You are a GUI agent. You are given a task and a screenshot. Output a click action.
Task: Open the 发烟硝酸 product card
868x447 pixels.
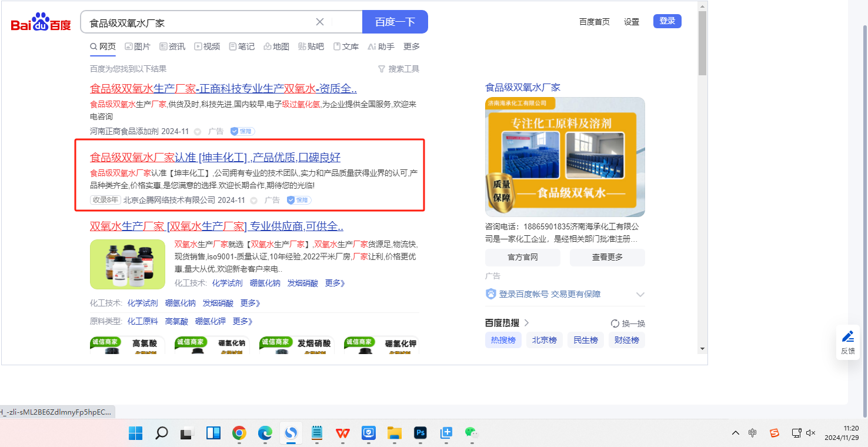297,345
